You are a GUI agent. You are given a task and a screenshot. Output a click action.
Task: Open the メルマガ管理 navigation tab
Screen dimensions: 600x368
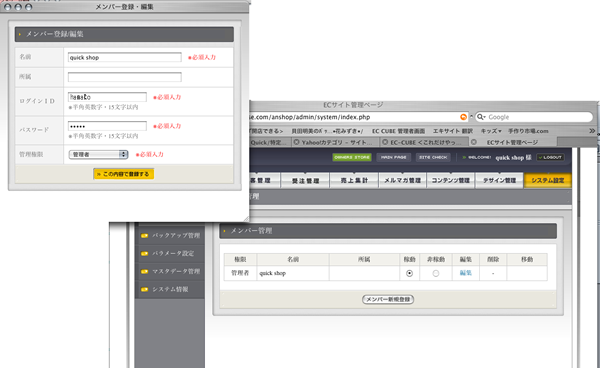point(402,181)
